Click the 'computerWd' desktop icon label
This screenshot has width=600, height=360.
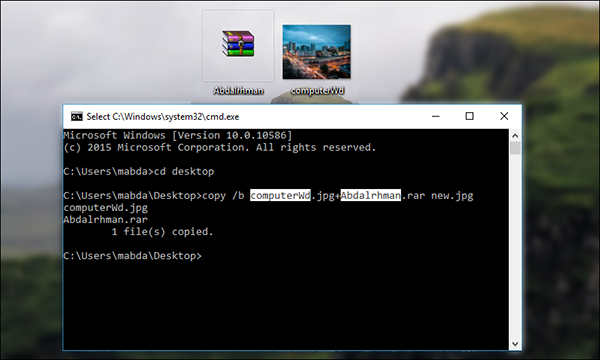(x=317, y=91)
